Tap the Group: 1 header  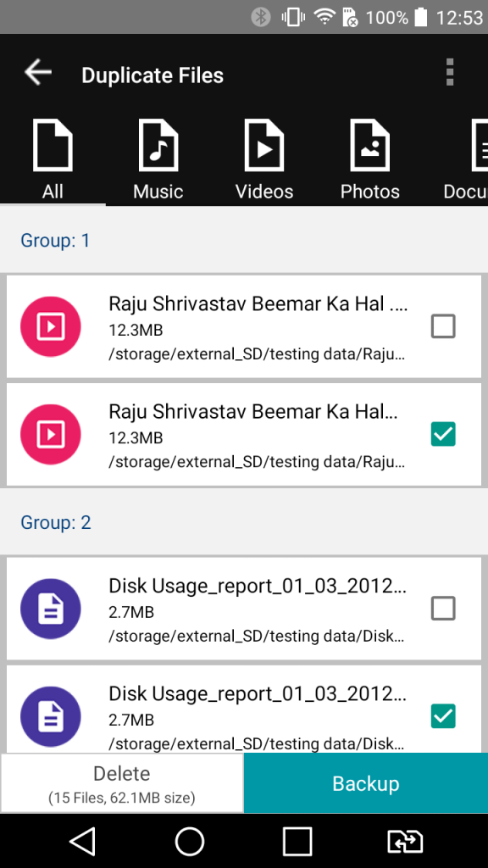tap(55, 240)
